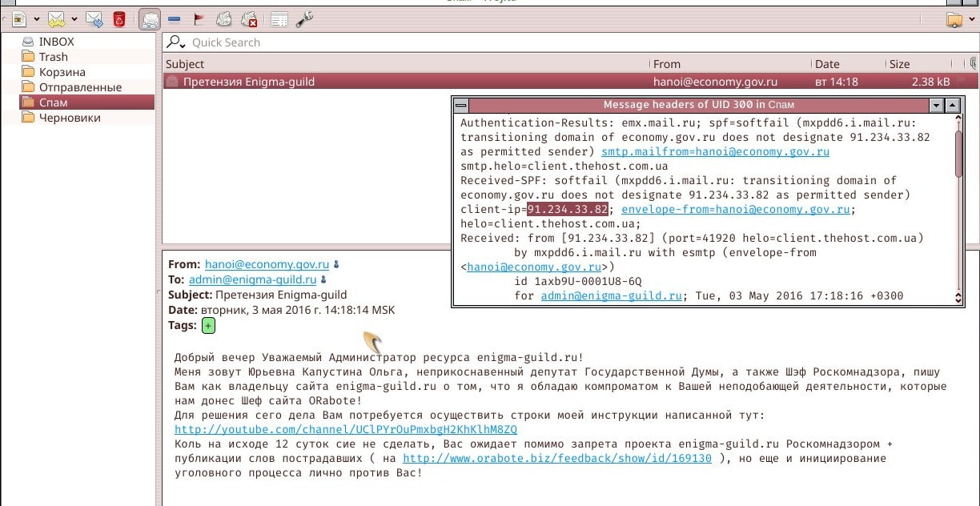Sort messages by Subject column header
This screenshot has width=980, height=506.
coord(406,64)
